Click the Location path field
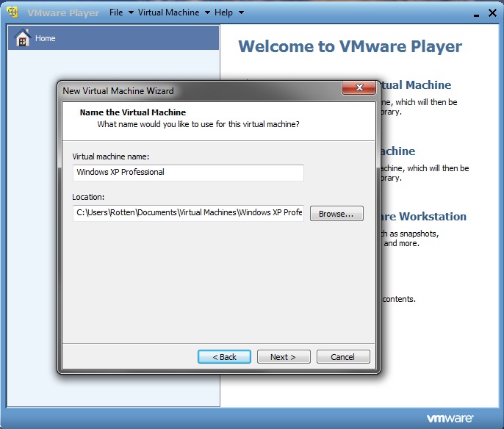The image size is (504, 429). point(188,213)
